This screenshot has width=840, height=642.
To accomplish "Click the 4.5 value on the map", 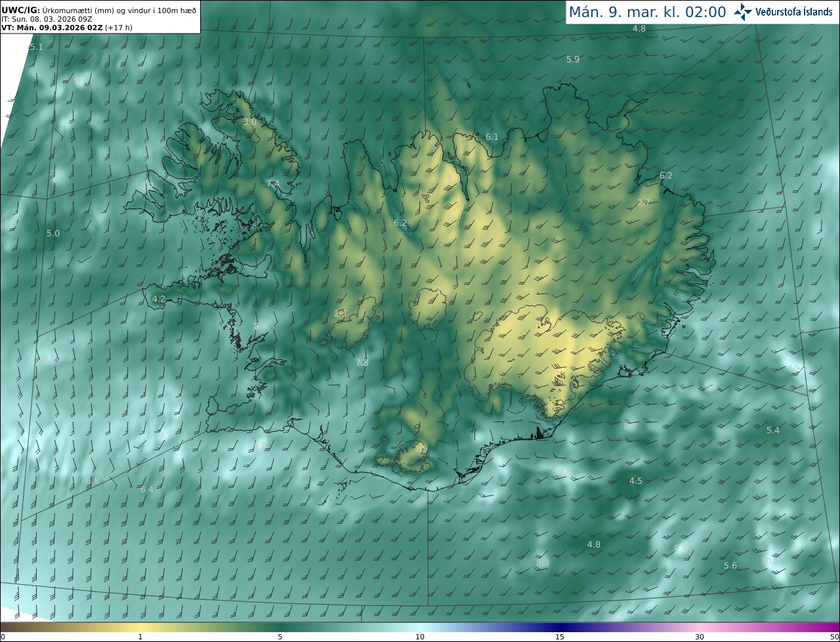I will coord(636,481).
